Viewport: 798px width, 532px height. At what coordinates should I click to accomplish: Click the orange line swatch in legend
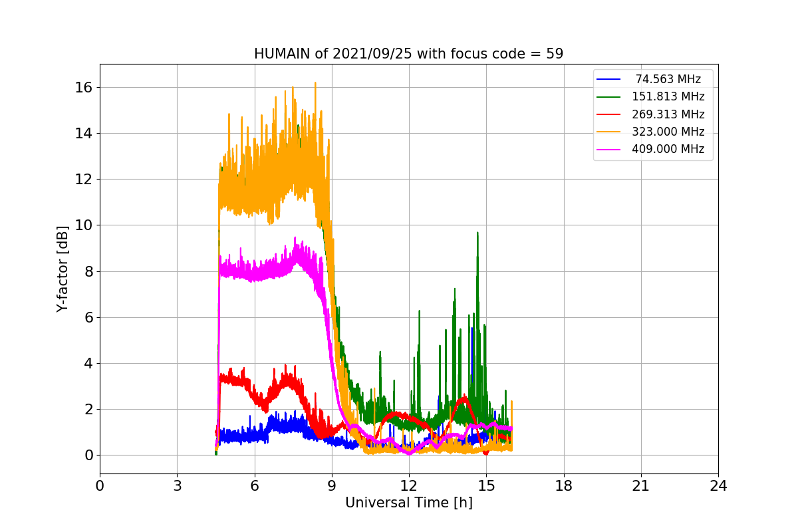click(609, 132)
